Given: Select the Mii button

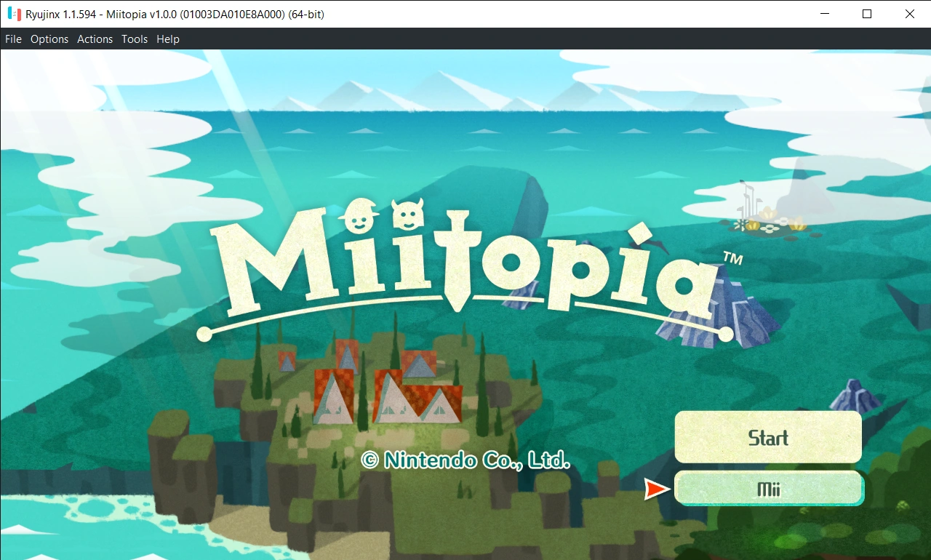Looking at the screenshot, I should [769, 488].
